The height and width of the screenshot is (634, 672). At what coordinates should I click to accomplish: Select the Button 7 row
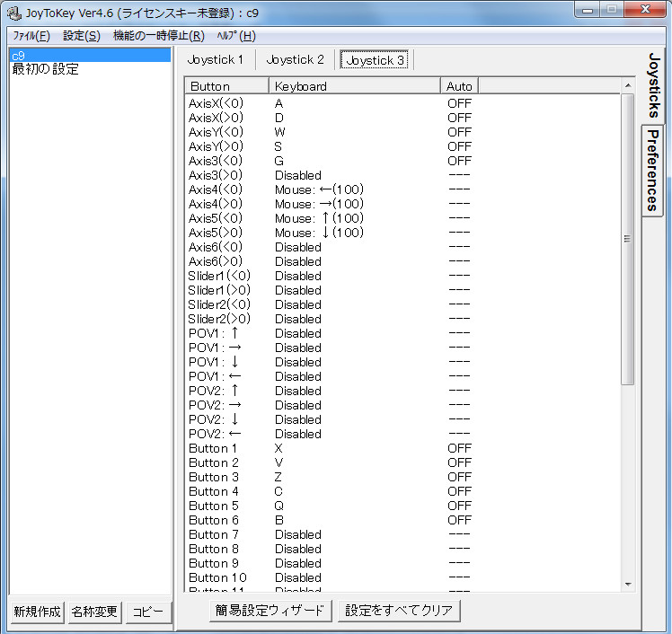pos(402,534)
